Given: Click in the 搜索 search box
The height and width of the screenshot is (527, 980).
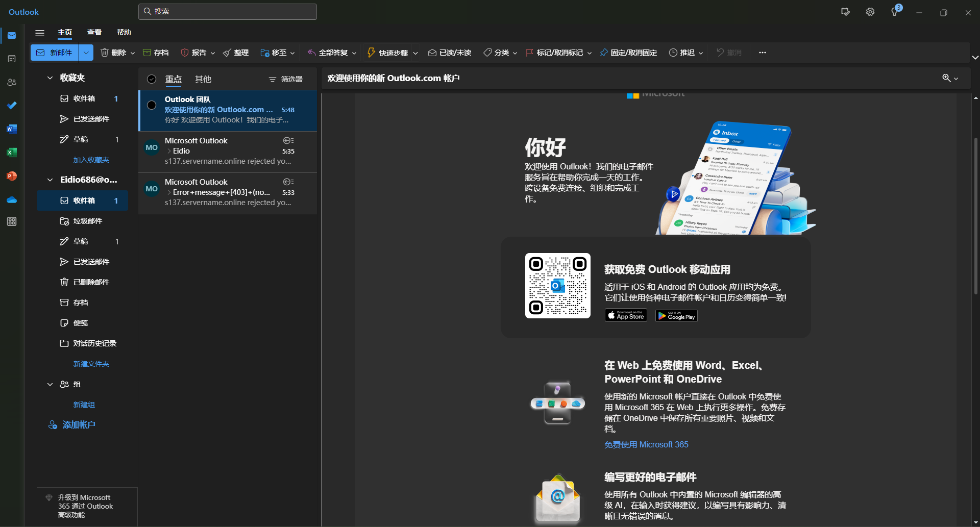Looking at the screenshot, I should tap(228, 11).
